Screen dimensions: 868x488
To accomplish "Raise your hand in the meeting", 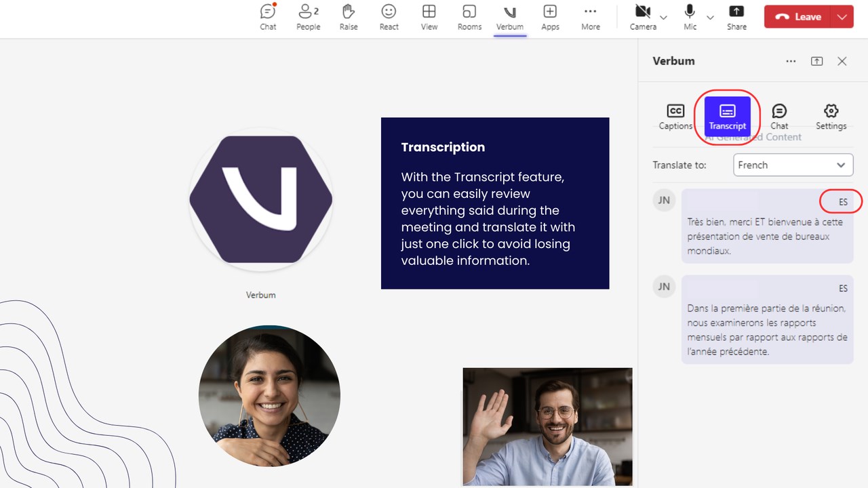I will coord(349,18).
